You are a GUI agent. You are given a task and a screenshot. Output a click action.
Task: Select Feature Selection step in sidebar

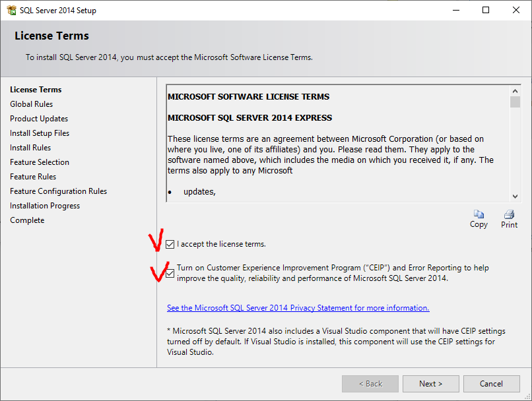coord(40,162)
